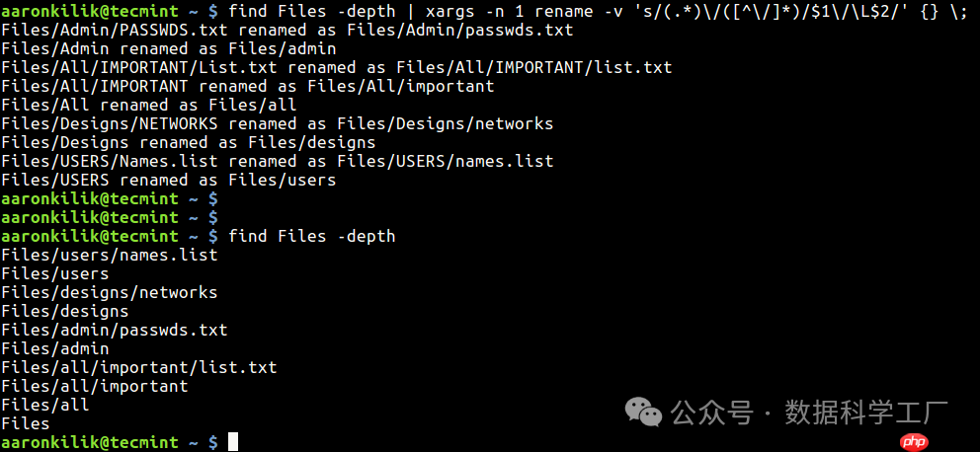Click the line Files/All renamed as Files/all
Screen dimensions: 980x452
(x=149, y=105)
